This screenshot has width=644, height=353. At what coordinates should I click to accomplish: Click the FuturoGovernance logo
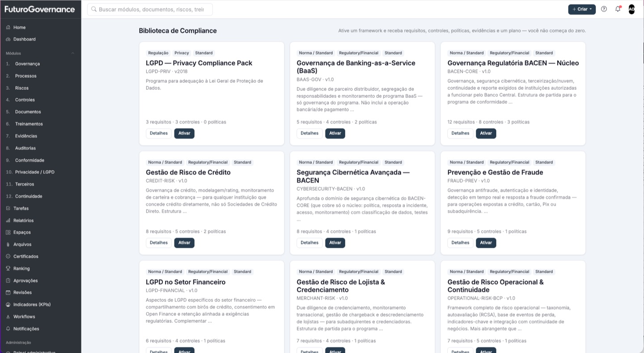(39, 9)
